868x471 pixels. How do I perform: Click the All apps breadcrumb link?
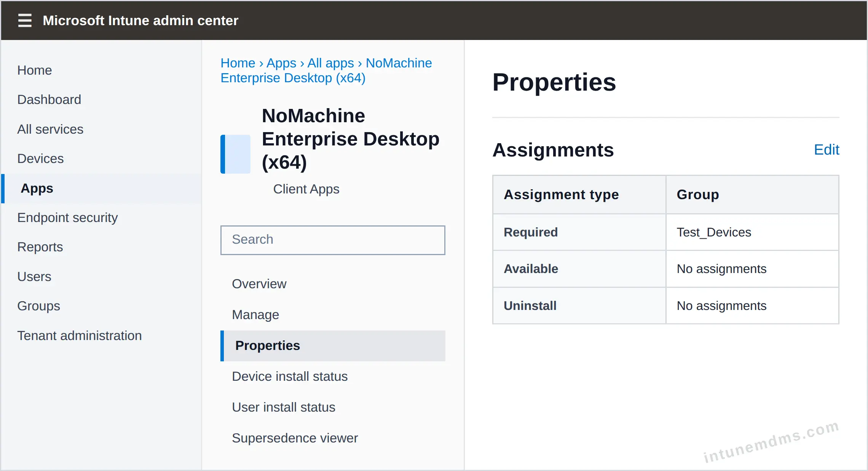(331, 63)
